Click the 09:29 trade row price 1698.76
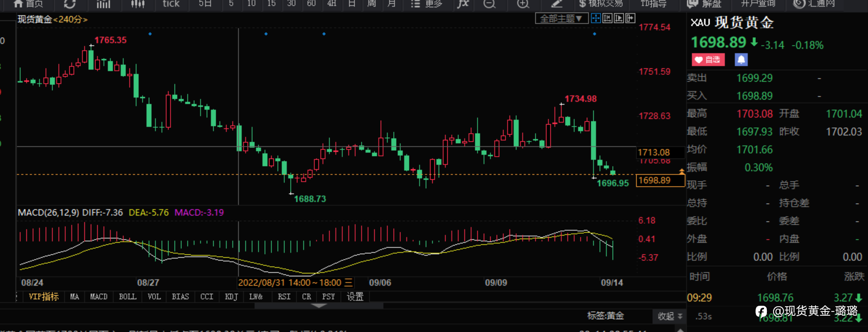 coord(775,298)
